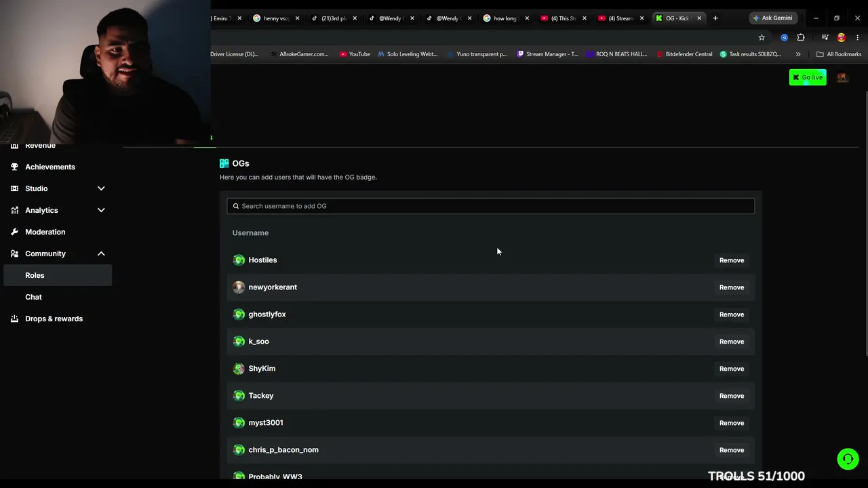Open the Bitdefender Central bookmark

pyautogui.click(x=684, y=54)
